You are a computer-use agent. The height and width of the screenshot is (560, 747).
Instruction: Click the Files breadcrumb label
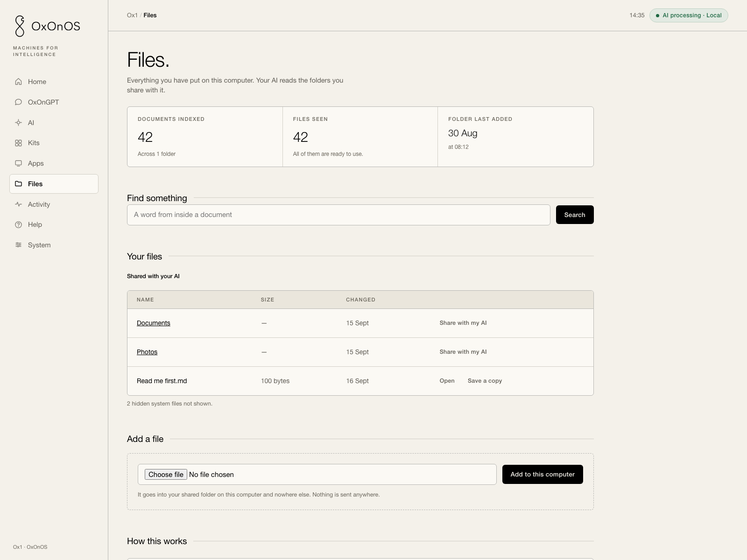coord(150,15)
